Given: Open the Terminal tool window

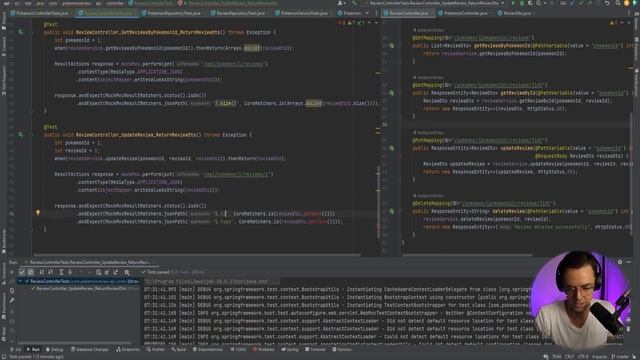Looking at the screenshot, I should (x=316, y=349).
